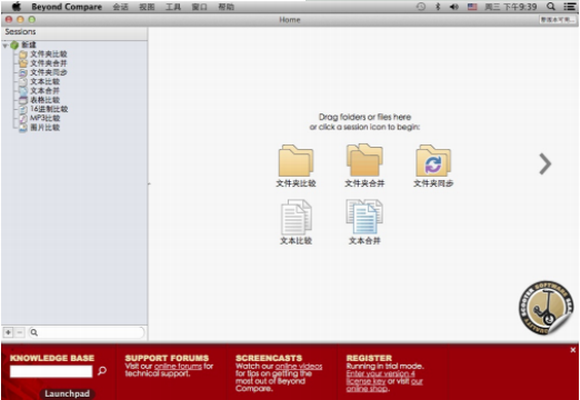This screenshot has height=400, width=580.
Task: Collapse the 新建 disclosure triangle in Sessions
Action: [x=5, y=45]
